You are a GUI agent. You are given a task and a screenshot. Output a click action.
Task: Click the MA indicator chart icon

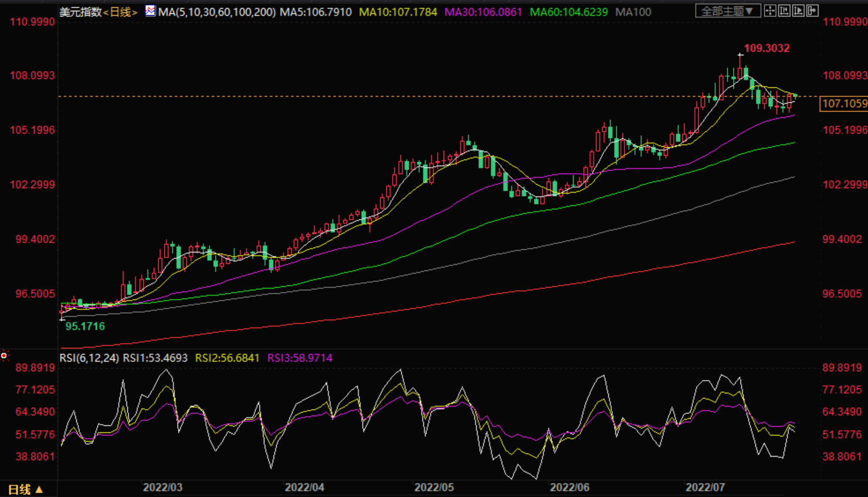pyautogui.click(x=150, y=11)
